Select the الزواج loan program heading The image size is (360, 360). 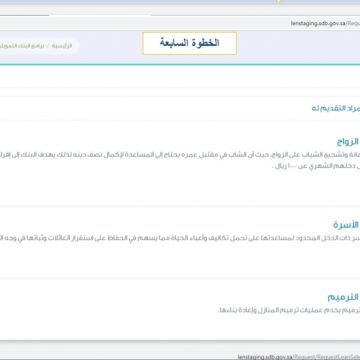348,142
